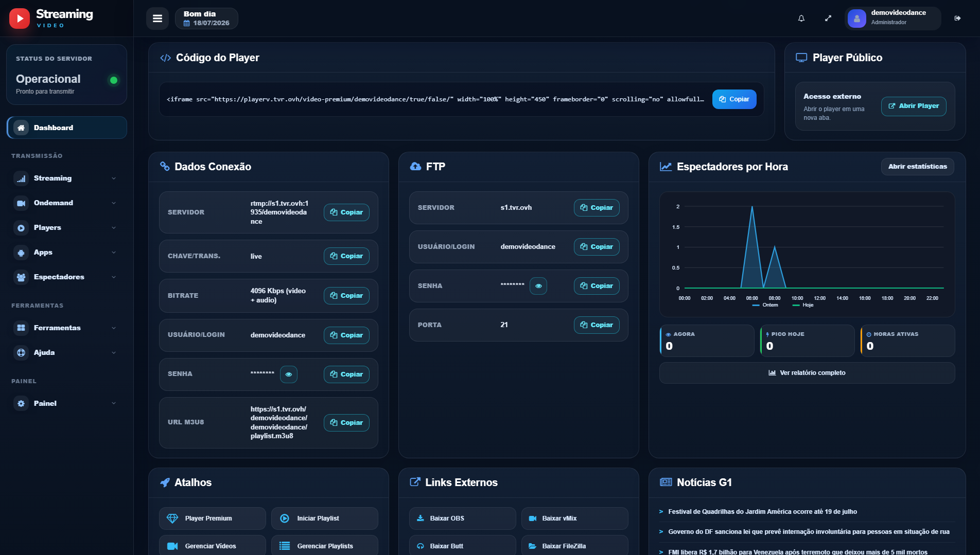Click the Ondemand camera sidebar icon

(21, 203)
